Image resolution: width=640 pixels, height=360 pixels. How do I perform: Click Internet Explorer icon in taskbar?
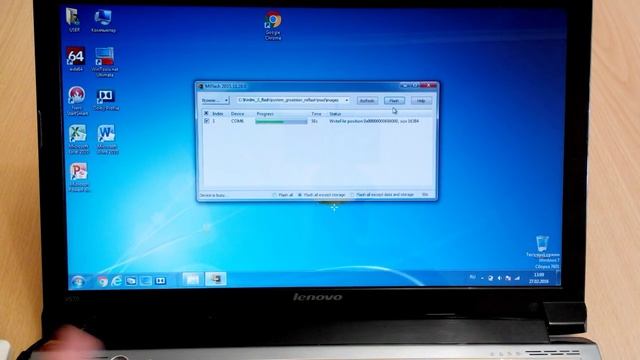(x=117, y=280)
